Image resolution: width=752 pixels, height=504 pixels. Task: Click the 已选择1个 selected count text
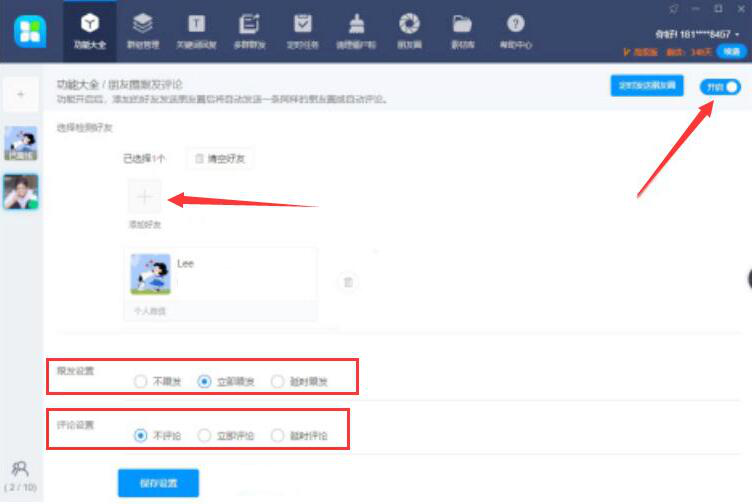pyautogui.click(x=144, y=158)
